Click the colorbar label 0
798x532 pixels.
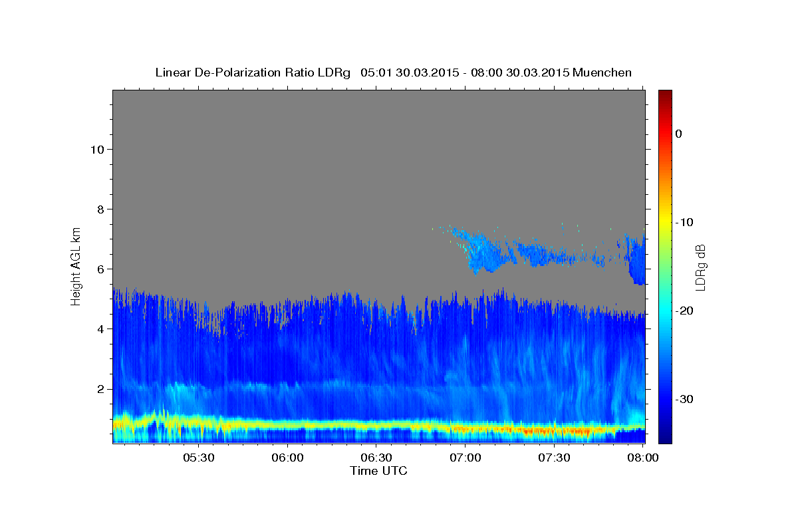(679, 134)
